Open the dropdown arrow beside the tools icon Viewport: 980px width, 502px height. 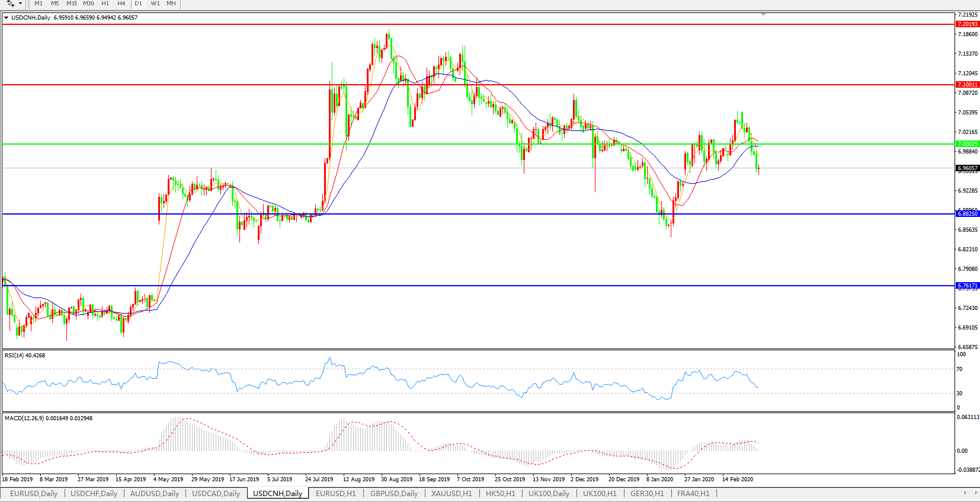[x=20, y=4]
